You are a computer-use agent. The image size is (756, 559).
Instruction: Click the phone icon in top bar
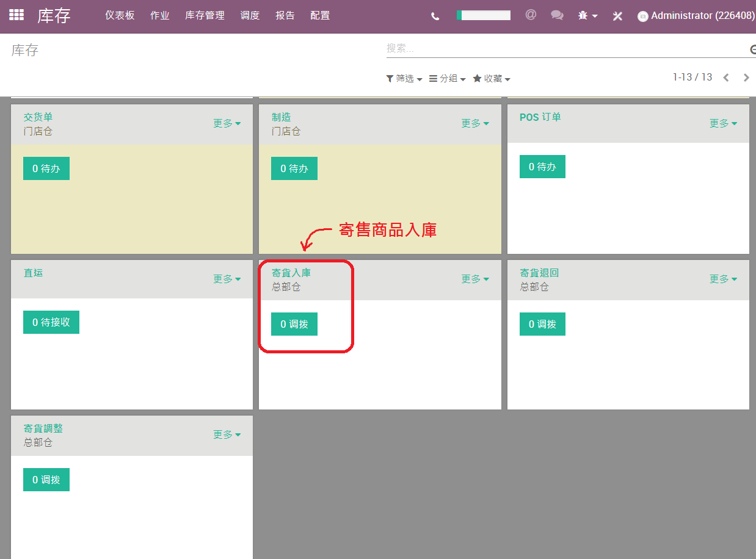coord(435,16)
